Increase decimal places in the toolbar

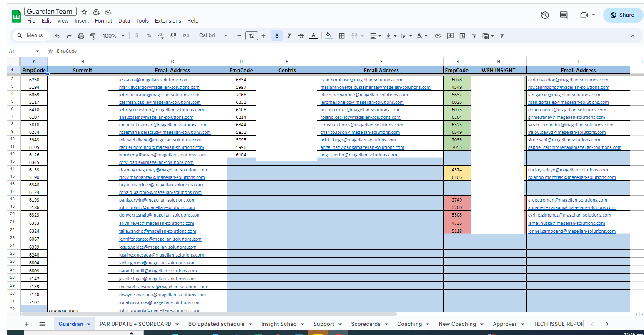(x=173, y=36)
